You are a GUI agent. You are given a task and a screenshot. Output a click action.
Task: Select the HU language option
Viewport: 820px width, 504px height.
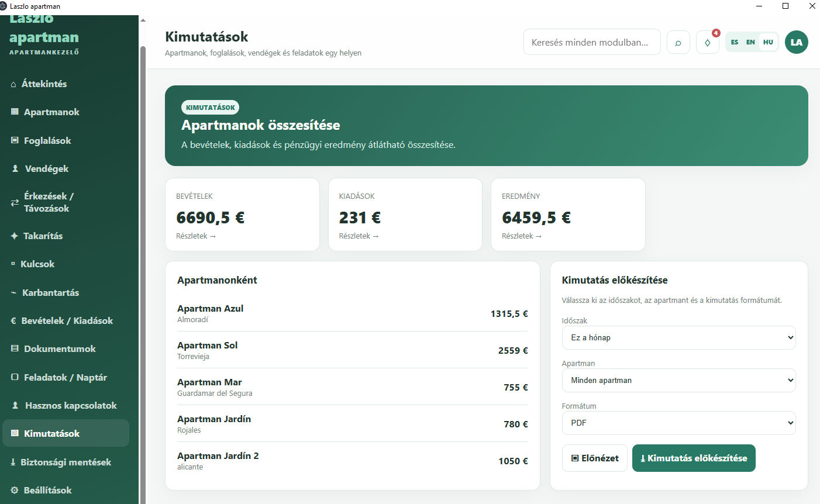click(768, 42)
